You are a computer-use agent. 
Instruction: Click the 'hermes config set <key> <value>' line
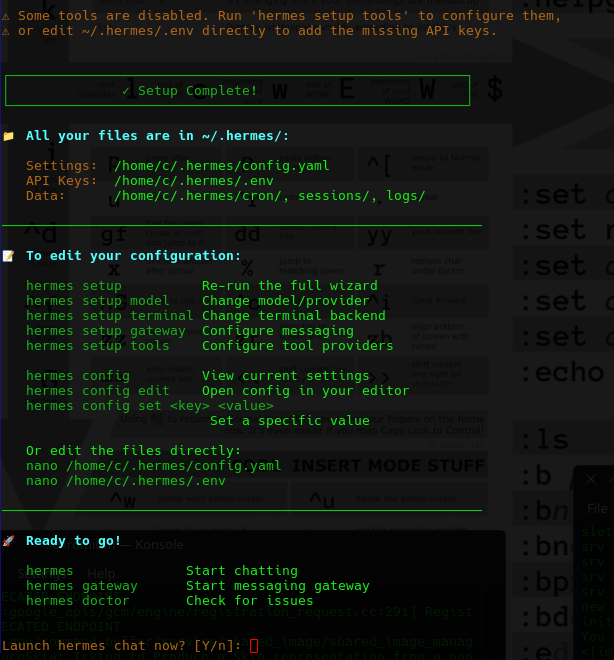click(x=150, y=406)
